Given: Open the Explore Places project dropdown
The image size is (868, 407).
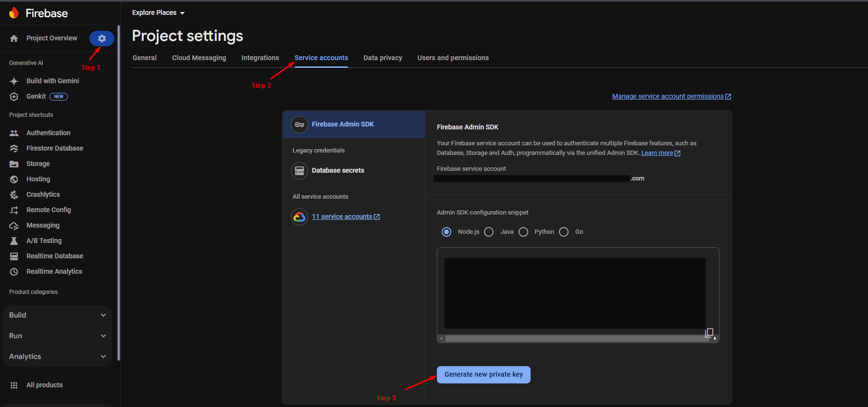Looking at the screenshot, I should pyautogui.click(x=159, y=13).
